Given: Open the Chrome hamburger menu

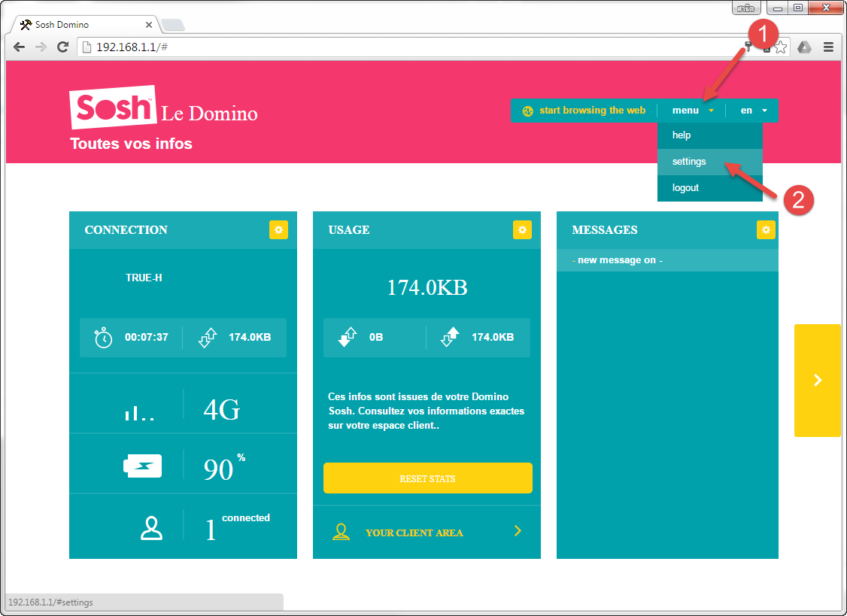Looking at the screenshot, I should click(x=829, y=47).
